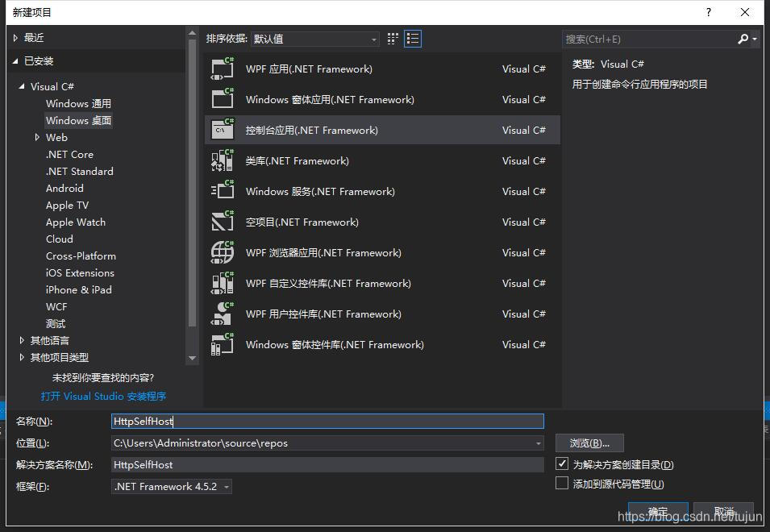The height and width of the screenshot is (532, 770).
Task: Select Cross-Platform category
Action: 81,256
